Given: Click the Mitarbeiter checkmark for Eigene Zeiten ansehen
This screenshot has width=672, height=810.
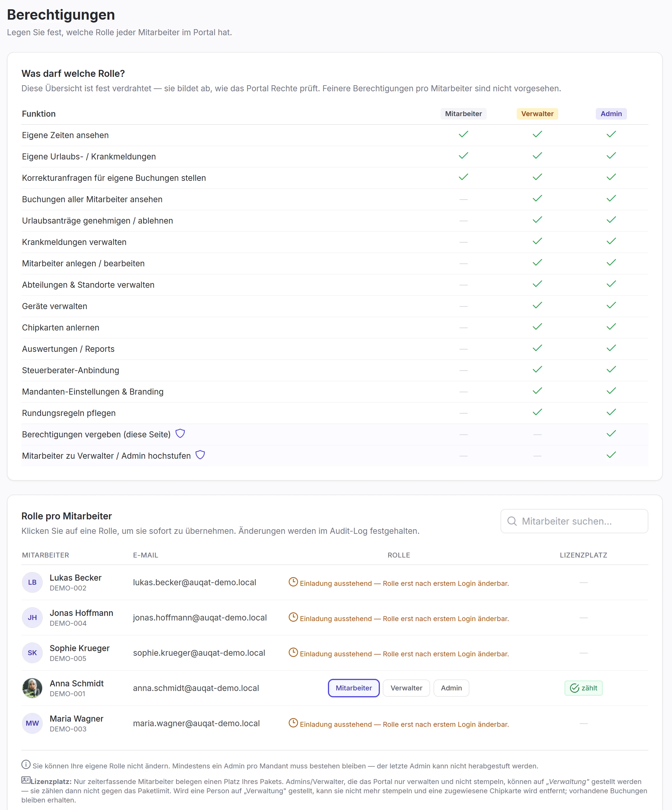Looking at the screenshot, I should click(463, 134).
